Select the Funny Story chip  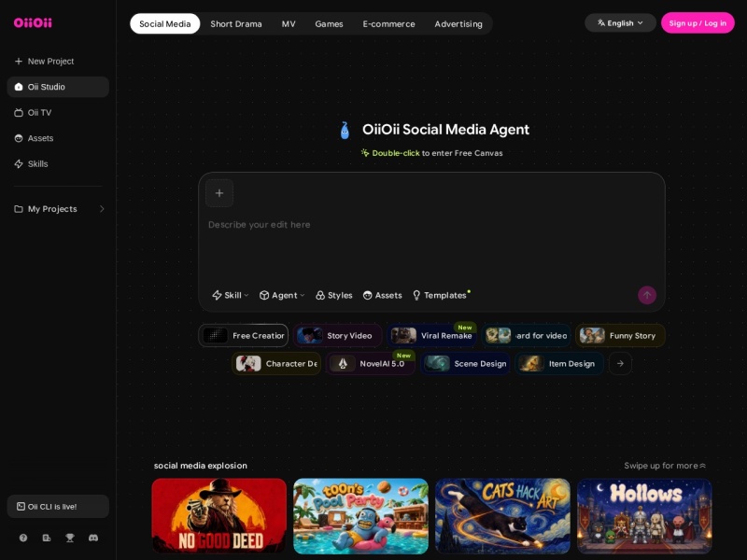click(x=620, y=336)
